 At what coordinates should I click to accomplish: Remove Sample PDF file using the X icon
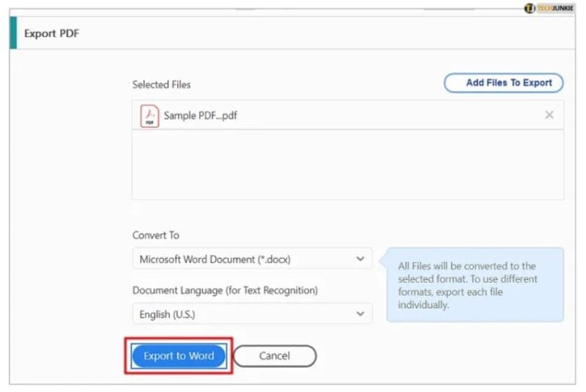(549, 115)
